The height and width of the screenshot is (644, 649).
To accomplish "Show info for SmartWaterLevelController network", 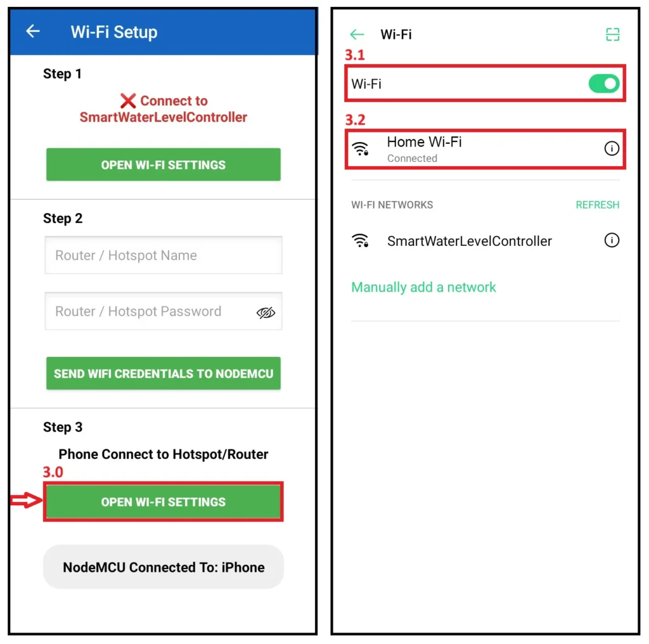I will [x=612, y=240].
